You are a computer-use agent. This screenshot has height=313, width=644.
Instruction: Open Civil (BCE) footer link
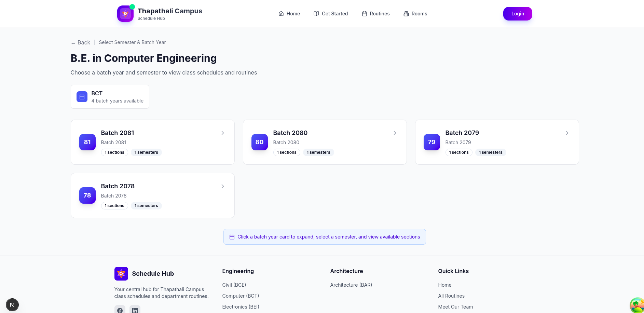point(234,285)
